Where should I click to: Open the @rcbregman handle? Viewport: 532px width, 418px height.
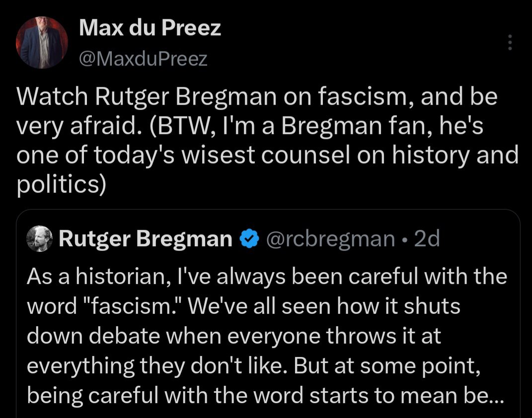(x=331, y=240)
